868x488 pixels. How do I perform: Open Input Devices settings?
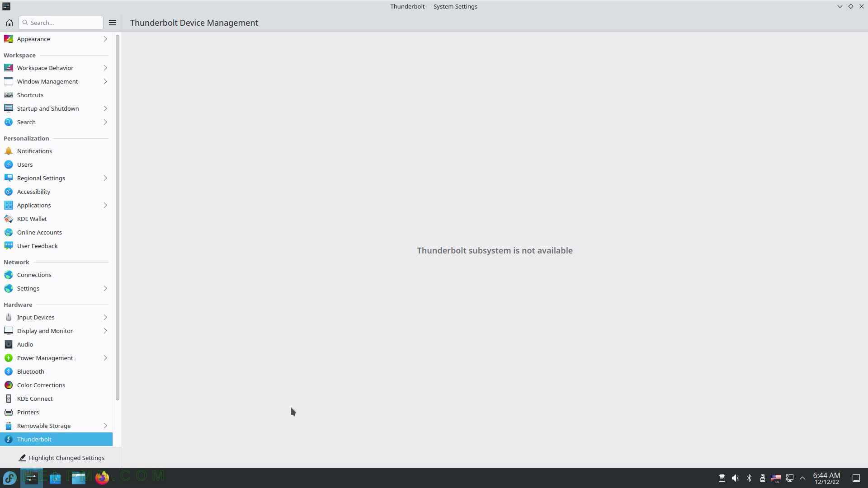pos(56,317)
